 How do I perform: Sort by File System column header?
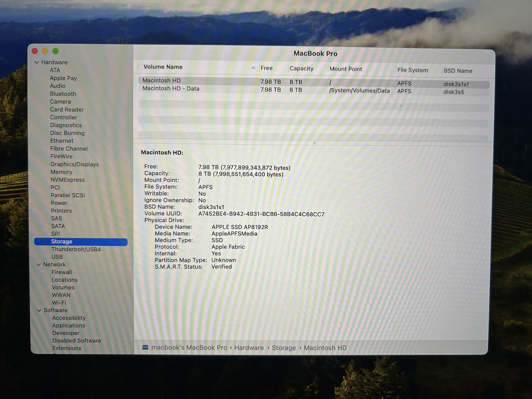[413, 70]
